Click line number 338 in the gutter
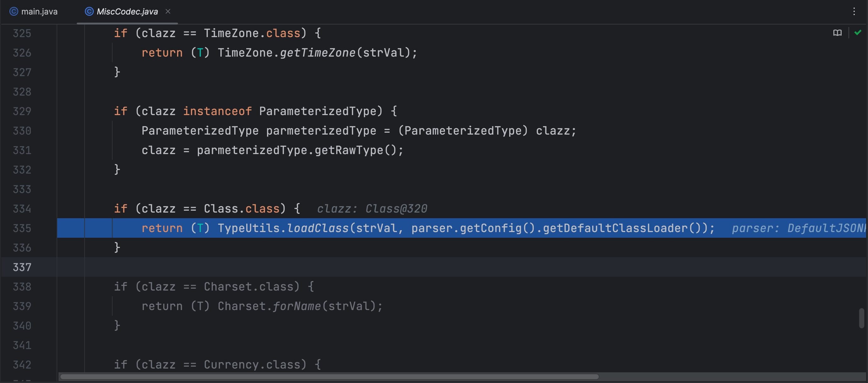 [x=22, y=287]
